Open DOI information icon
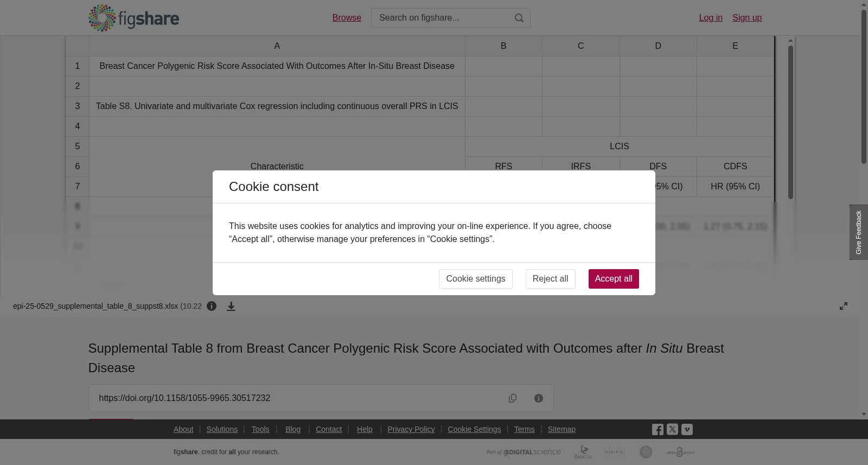This screenshot has height=465, width=868. [x=539, y=398]
